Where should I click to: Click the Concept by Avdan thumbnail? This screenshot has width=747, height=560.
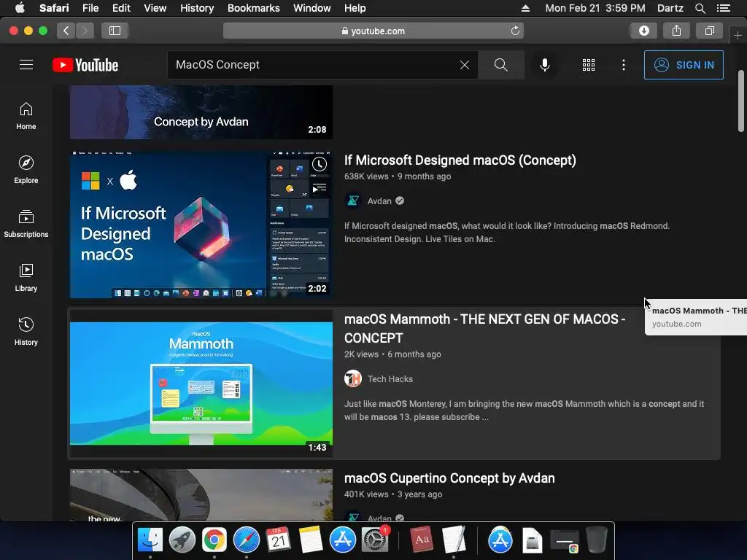point(201,112)
